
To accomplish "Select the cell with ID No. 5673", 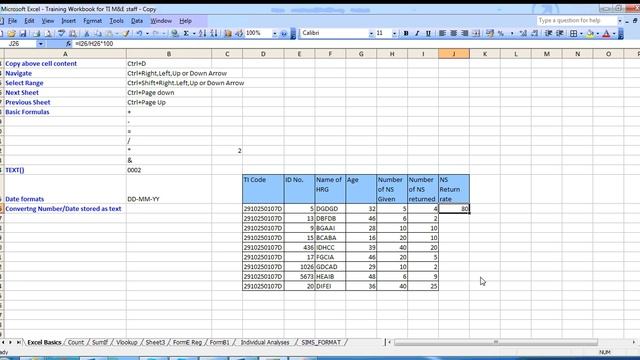I will (x=299, y=276).
